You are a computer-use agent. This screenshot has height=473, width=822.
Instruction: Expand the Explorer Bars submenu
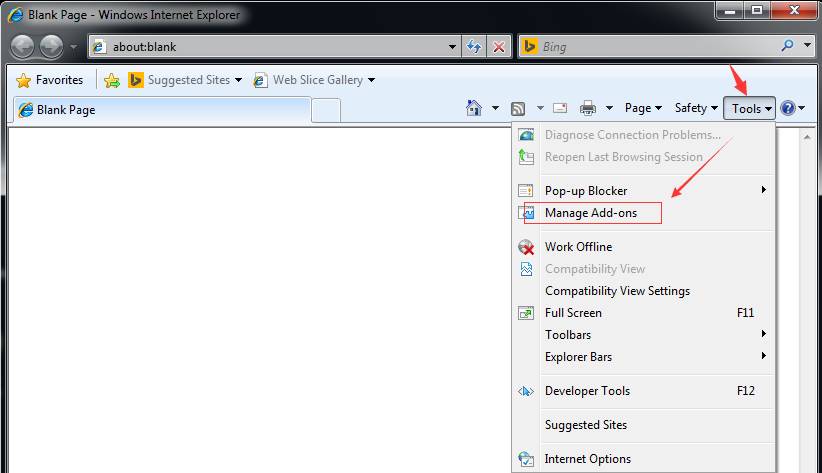pos(644,357)
